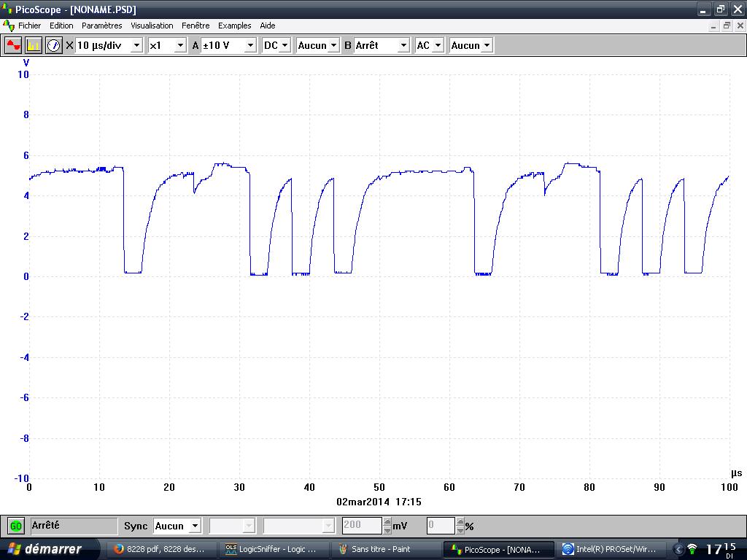
Task: Switch to Intel PROSet/Wireless taskbar item
Action: pyautogui.click(x=611, y=549)
